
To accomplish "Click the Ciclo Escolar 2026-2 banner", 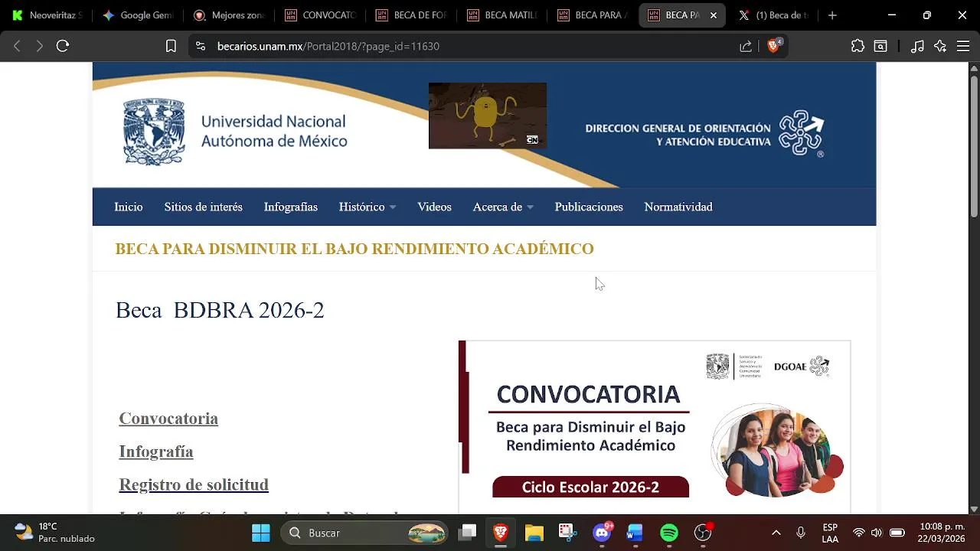I will tap(590, 487).
